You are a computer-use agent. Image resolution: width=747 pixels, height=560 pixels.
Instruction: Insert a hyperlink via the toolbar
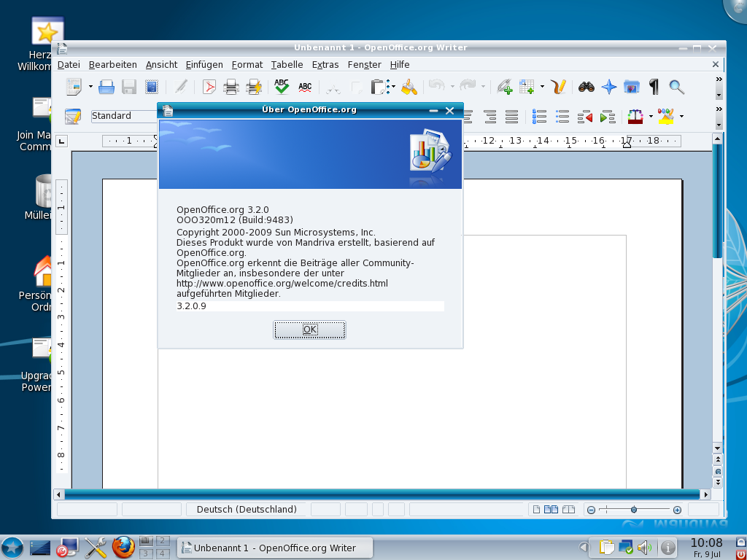503,87
